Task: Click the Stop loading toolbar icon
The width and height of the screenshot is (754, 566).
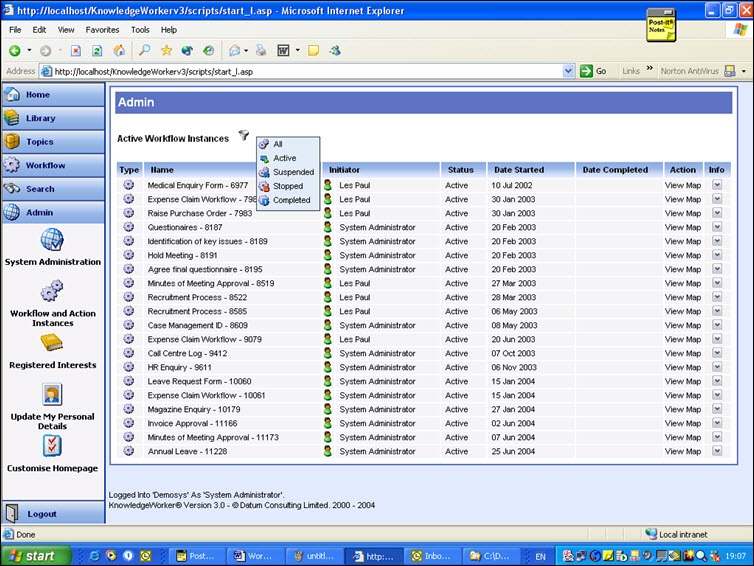Action: coord(75,50)
